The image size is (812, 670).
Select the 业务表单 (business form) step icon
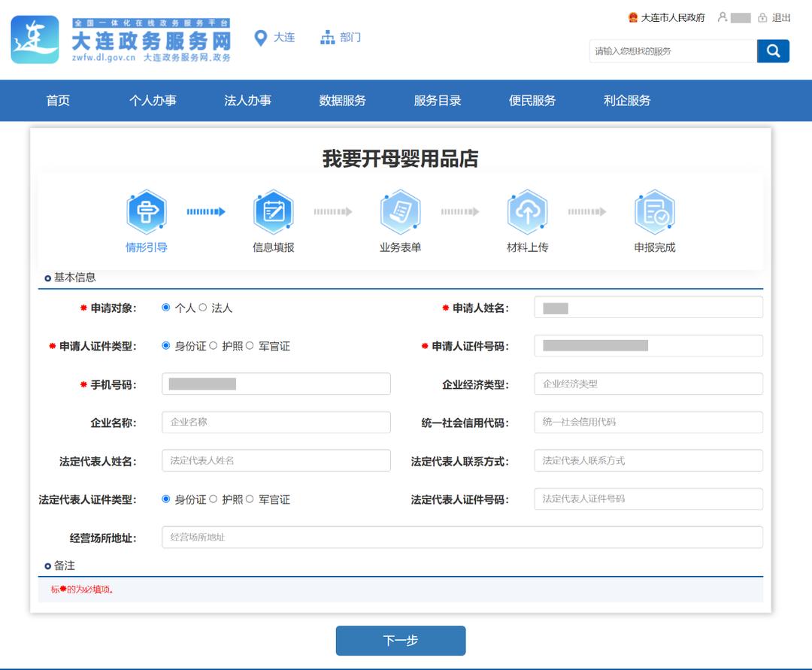(x=401, y=211)
